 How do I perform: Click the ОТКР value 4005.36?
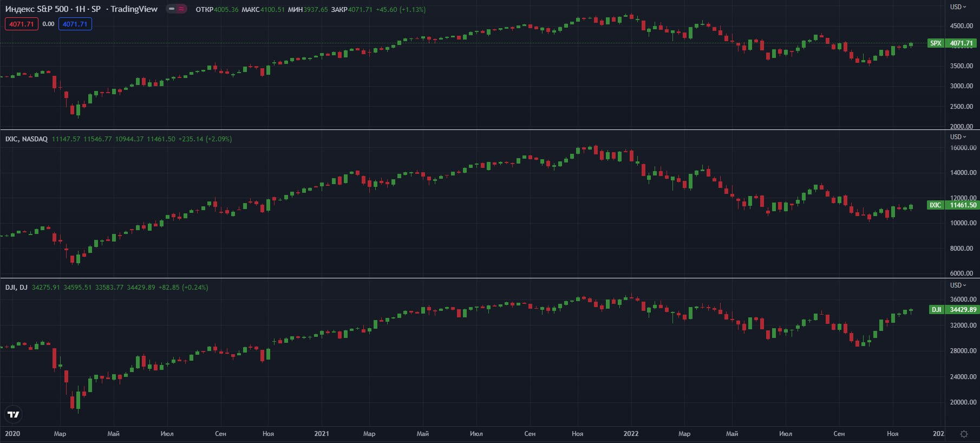tap(226, 10)
